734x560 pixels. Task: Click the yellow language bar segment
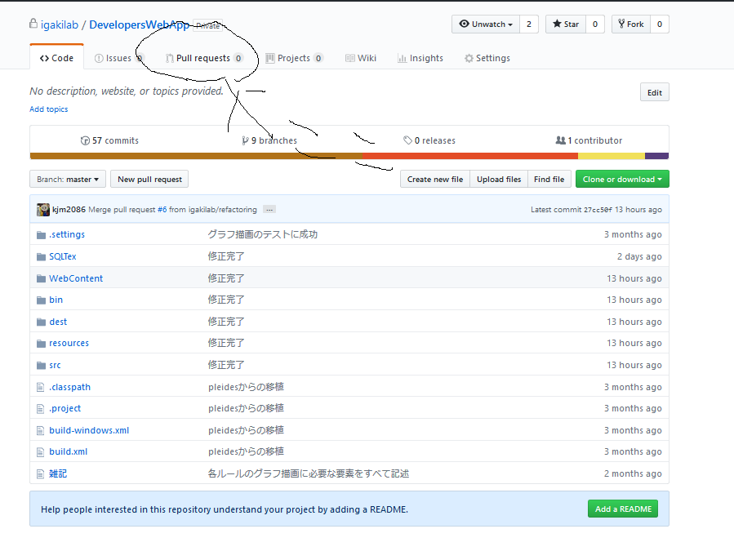(612, 156)
